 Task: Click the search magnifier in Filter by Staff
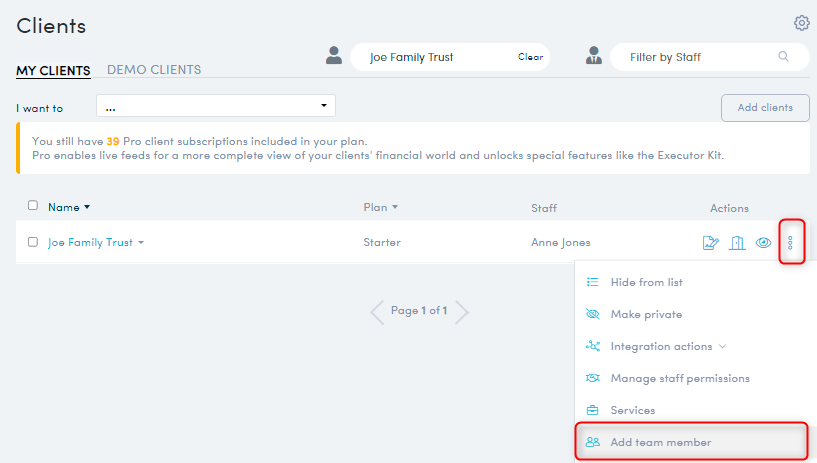pyautogui.click(x=783, y=56)
